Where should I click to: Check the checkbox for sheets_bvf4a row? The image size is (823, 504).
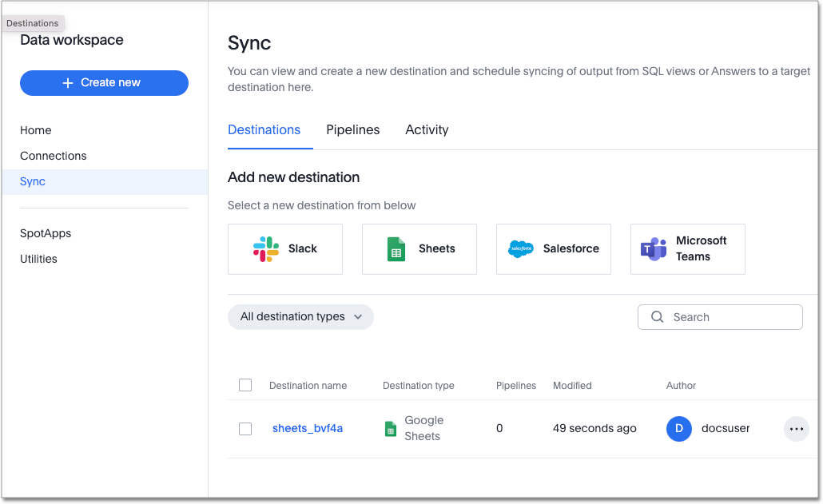click(245, 428)
